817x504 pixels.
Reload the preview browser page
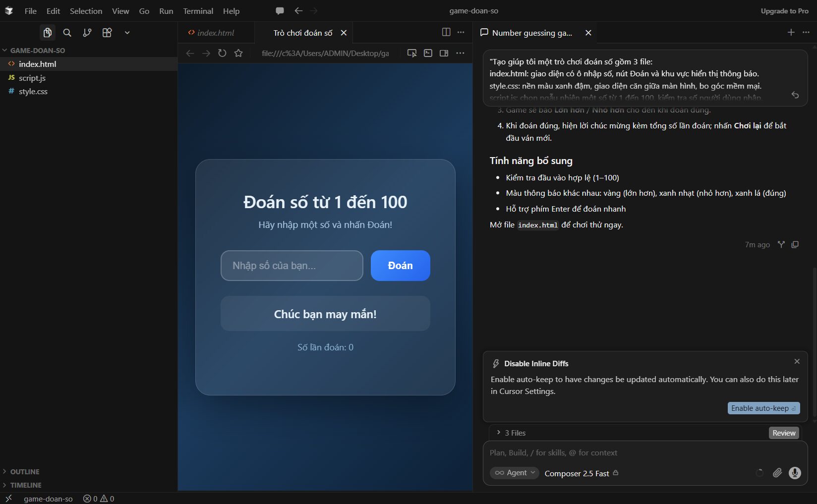pos(222,53)
